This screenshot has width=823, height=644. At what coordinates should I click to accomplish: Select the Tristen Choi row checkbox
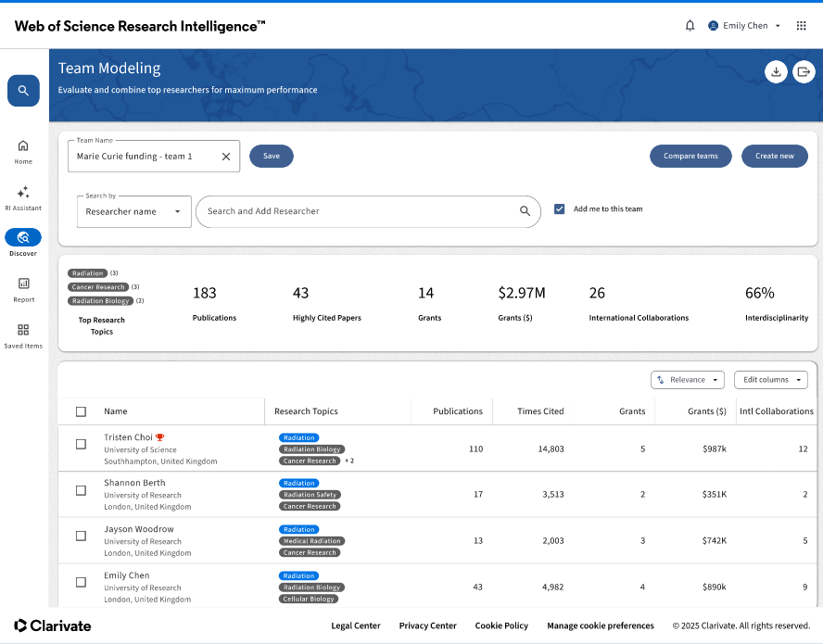[81, 444]
